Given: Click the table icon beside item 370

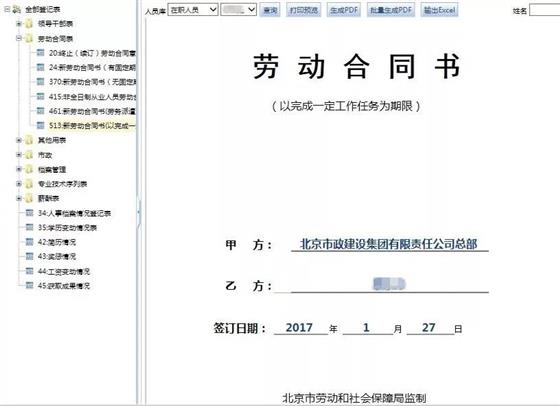Looking at the screenshot, I should [41, 82].
